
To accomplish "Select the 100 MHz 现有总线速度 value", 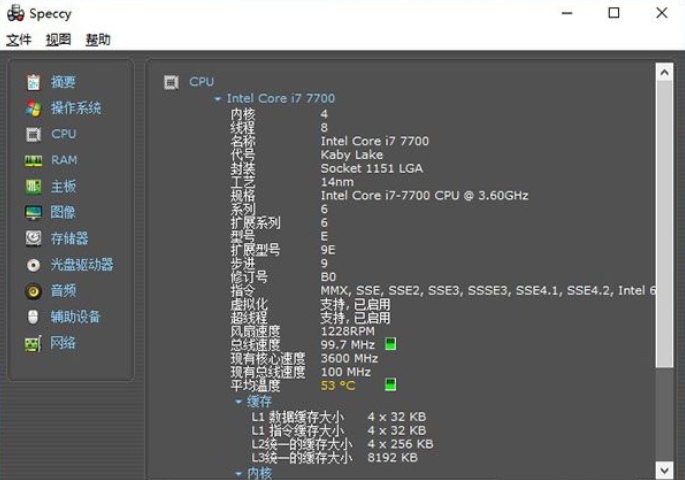I will coord(346,372).
